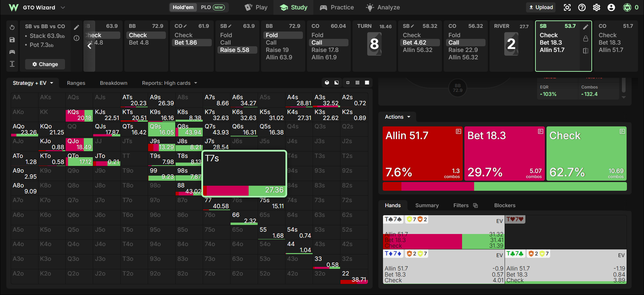Image resolution: width=644 pixels, height=295 pixels.
Task: Edit the SB vs BB vs CO spot with the pencil
Action: (76, 27)
